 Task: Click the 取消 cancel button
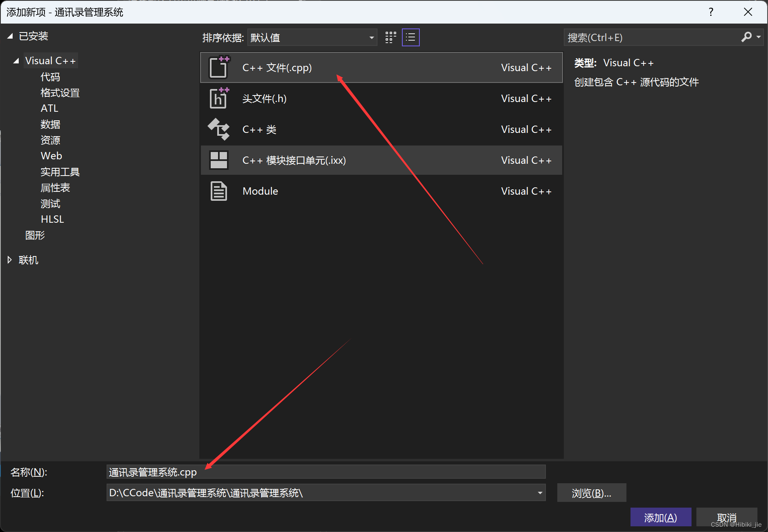pos(727,517)
